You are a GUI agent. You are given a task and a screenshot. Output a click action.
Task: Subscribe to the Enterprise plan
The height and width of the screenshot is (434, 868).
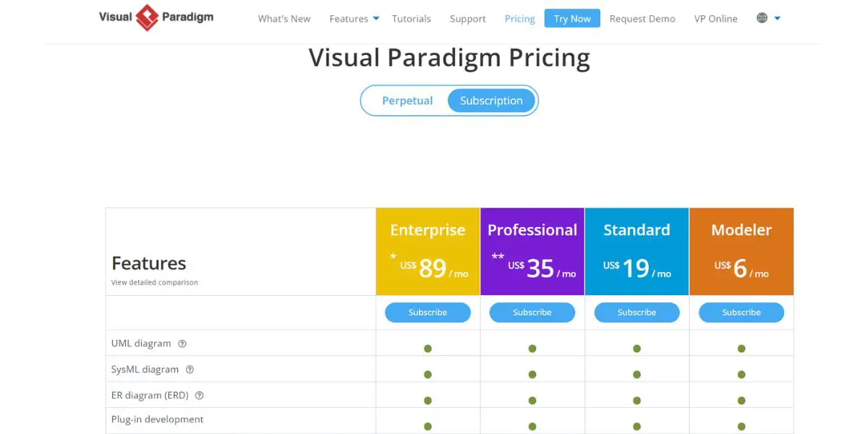click(x=427, y=312)
